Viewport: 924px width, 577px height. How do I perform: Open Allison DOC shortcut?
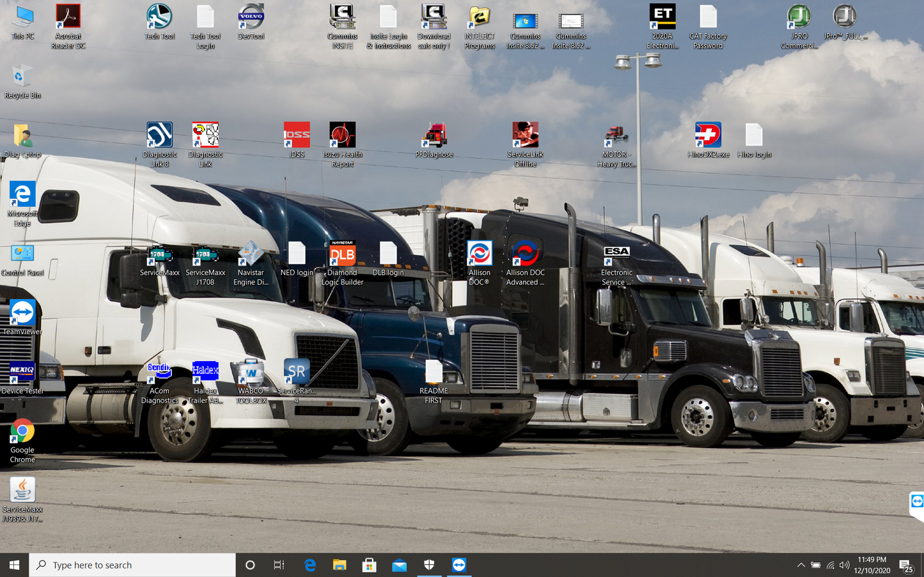click(480, 263)
